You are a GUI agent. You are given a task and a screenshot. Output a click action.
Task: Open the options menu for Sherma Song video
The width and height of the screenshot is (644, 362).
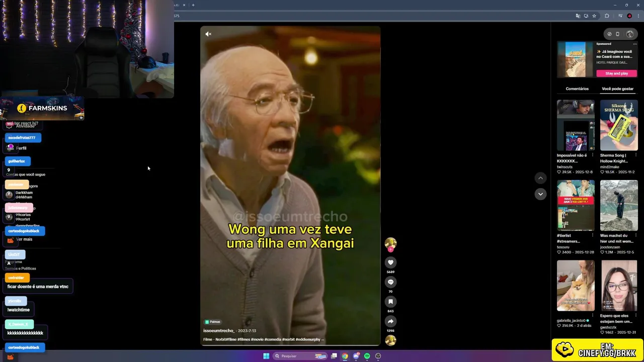click(635, 155)
